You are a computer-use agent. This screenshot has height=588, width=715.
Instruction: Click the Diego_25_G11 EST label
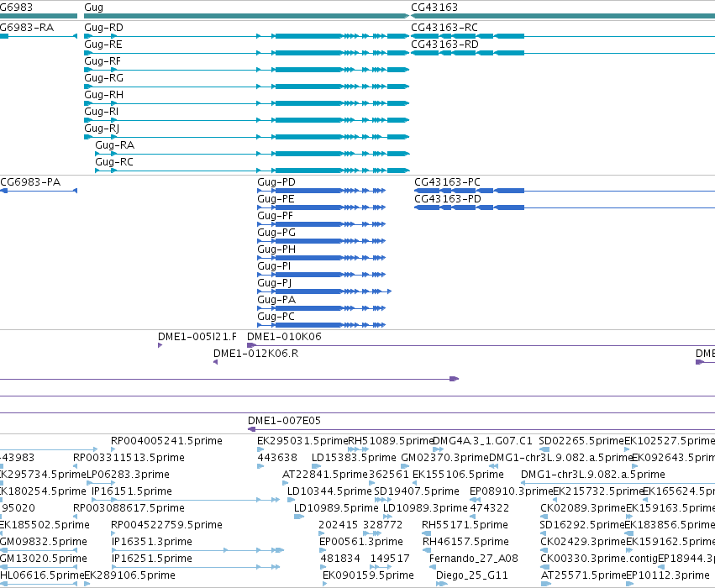point(472,575)
